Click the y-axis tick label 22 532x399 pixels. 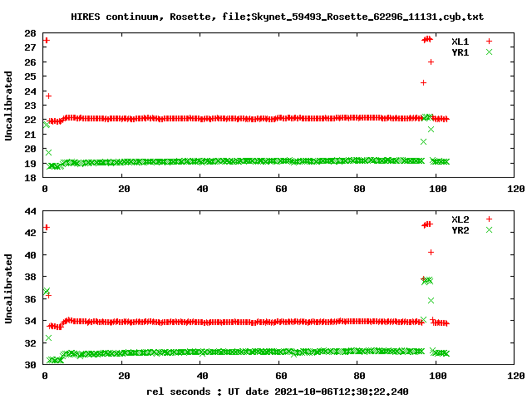30,120
